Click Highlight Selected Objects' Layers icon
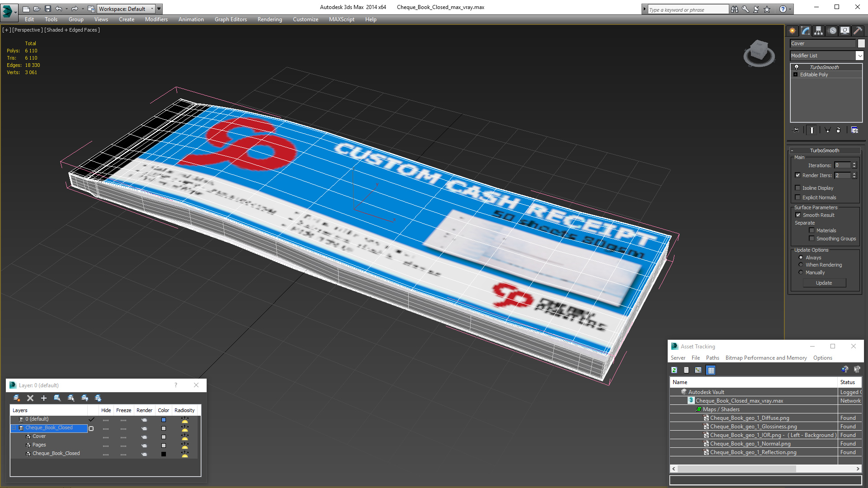 tap(71, 398)
